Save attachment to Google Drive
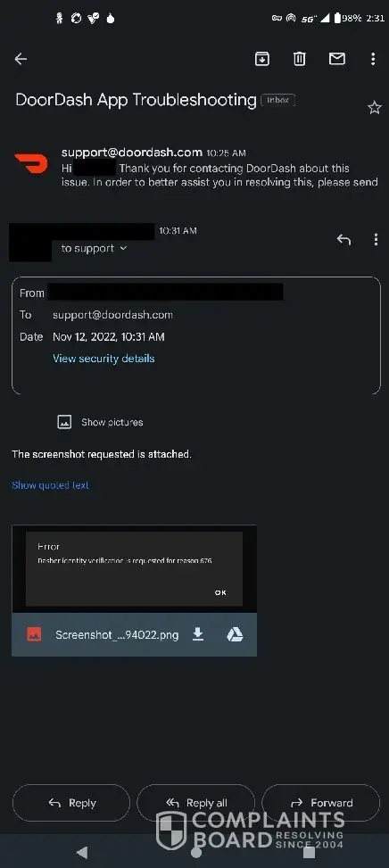The image size is (389, 868). point(235,634)
